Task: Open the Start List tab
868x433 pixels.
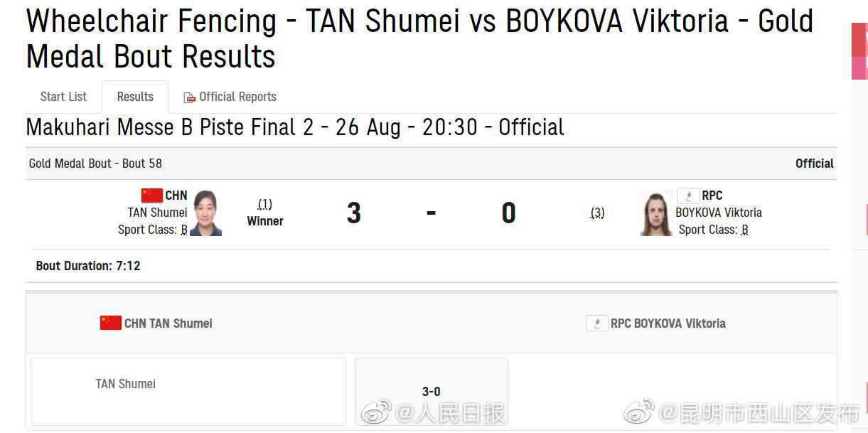Action: click(x=63, y=97)
